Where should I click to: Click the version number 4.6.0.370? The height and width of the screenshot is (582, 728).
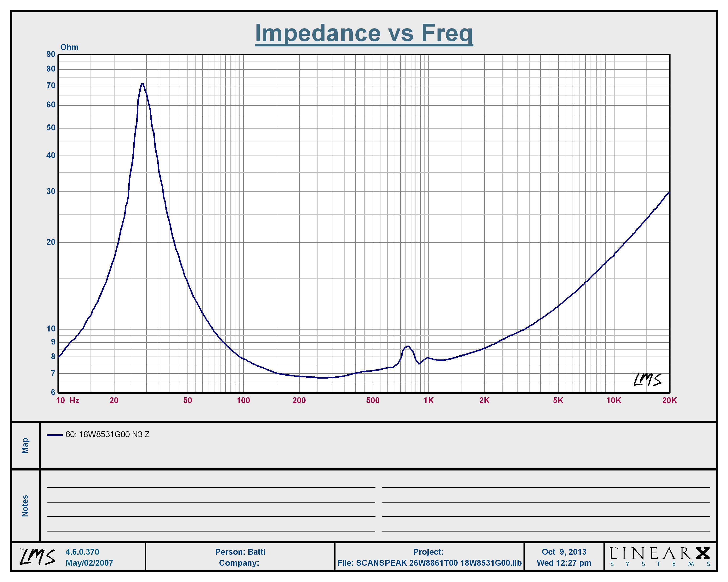(x=82, y=552)
